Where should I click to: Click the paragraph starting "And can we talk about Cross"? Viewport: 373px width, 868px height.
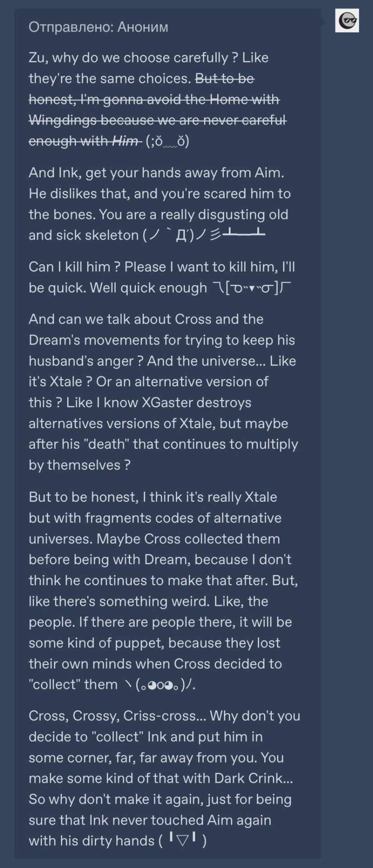click(x=163, y=392)
